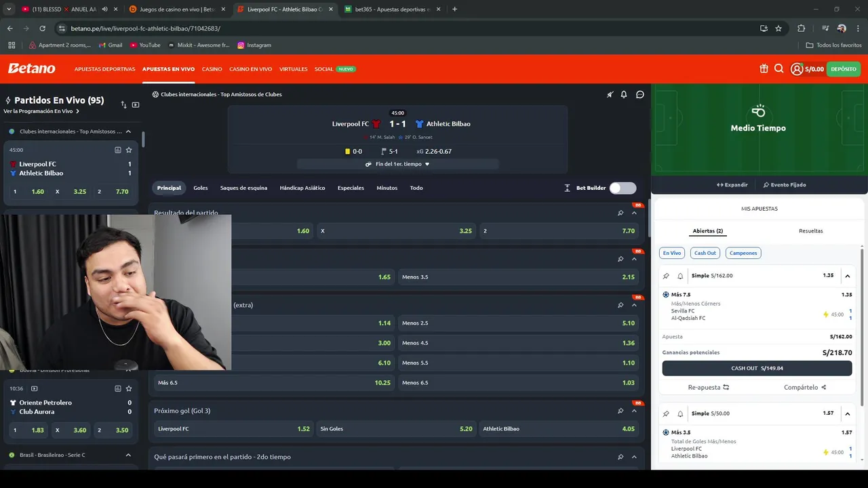Favorite the Oriente Petrolero match with star
The image size is (868, 488).
pos(129,388)
